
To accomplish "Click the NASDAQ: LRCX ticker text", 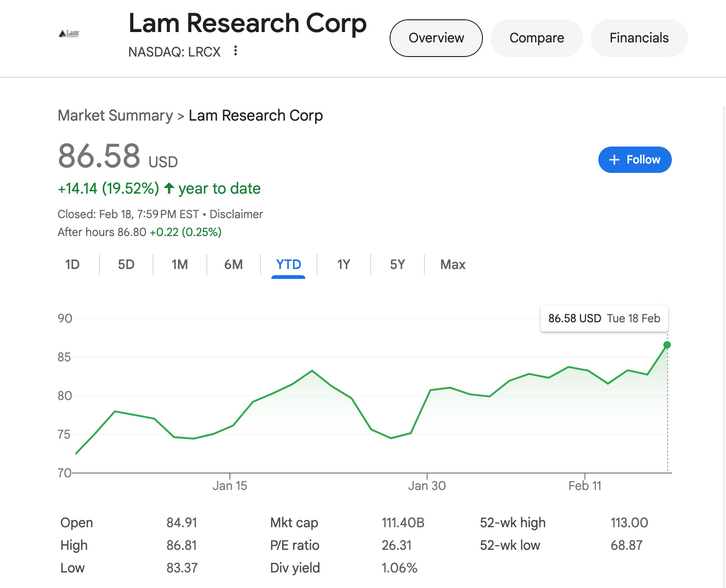I will (174, 52).
